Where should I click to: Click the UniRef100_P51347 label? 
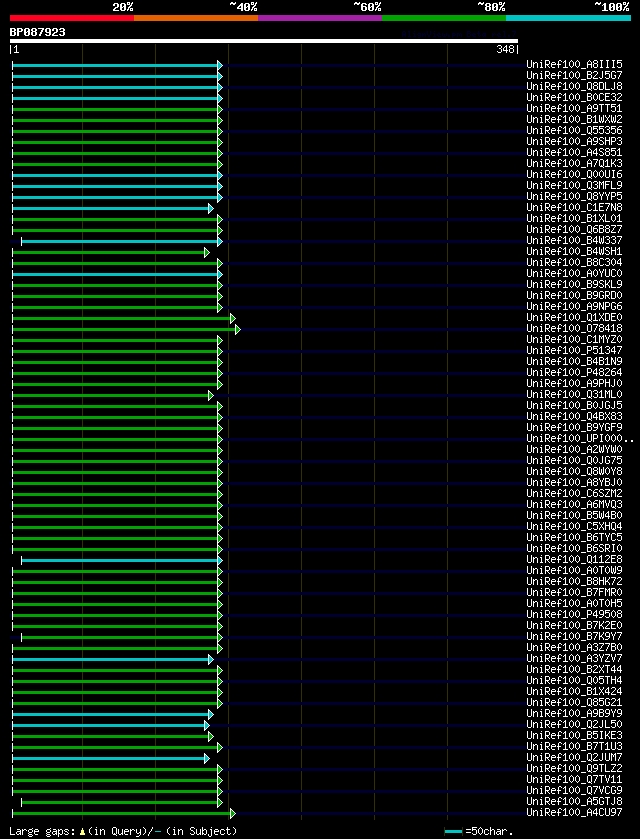574,350
